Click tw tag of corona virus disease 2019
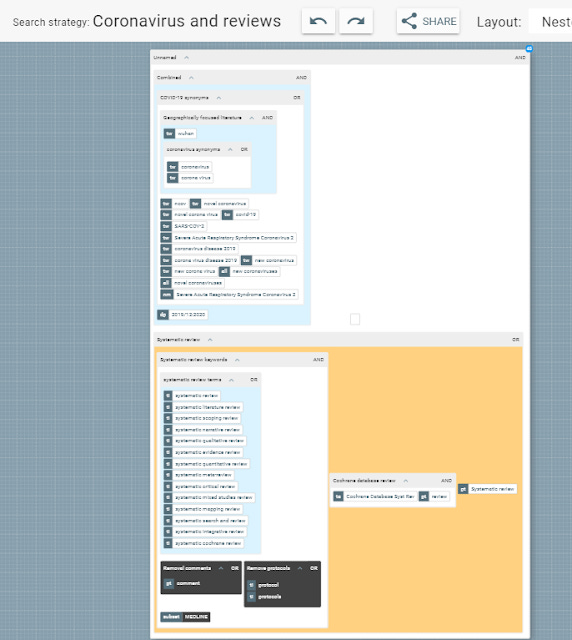The height and width of the screenshot is (640, 572). point(166,260)
